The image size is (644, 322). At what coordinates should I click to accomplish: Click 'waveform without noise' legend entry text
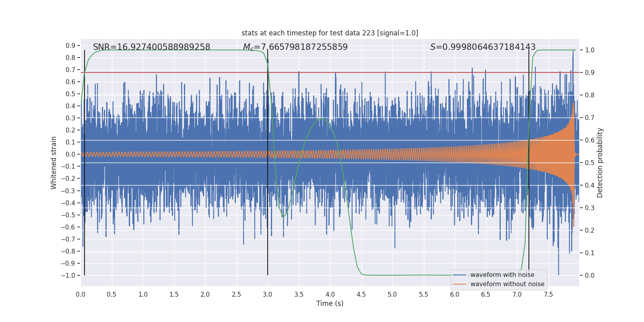click(508, 284)
